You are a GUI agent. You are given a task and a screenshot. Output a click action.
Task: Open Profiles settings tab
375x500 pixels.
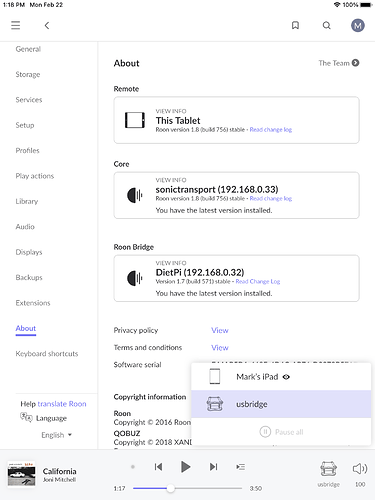27,150
